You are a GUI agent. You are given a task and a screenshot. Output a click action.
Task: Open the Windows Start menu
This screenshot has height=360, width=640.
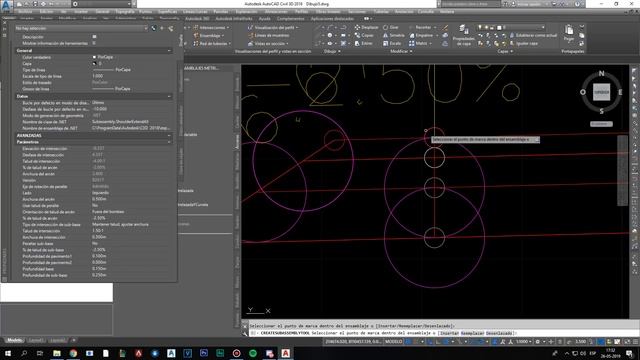click(x=8, y=353)
